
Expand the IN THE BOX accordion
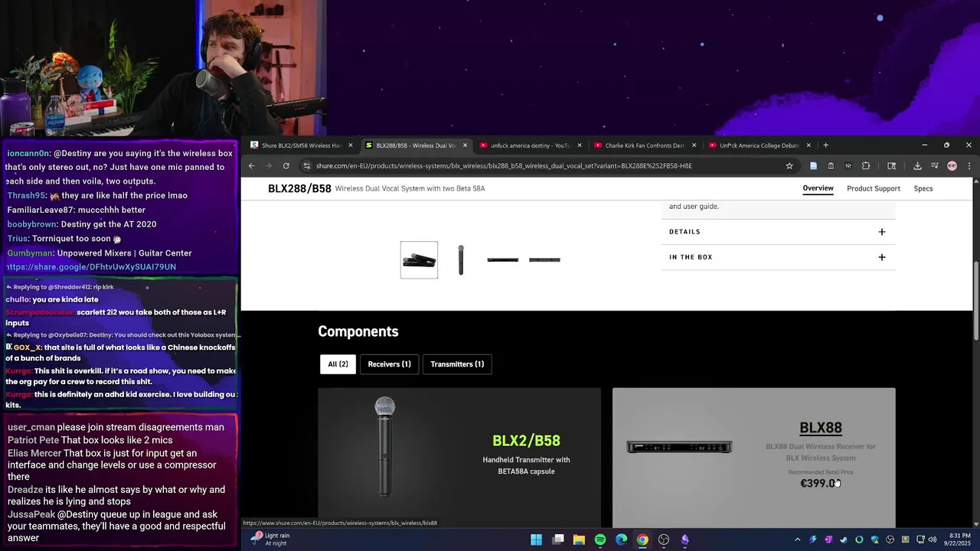click(778, 257)
